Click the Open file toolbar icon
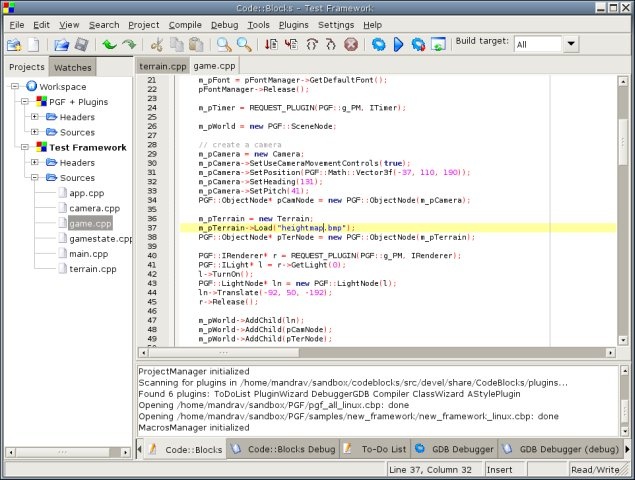 (61, 45)
